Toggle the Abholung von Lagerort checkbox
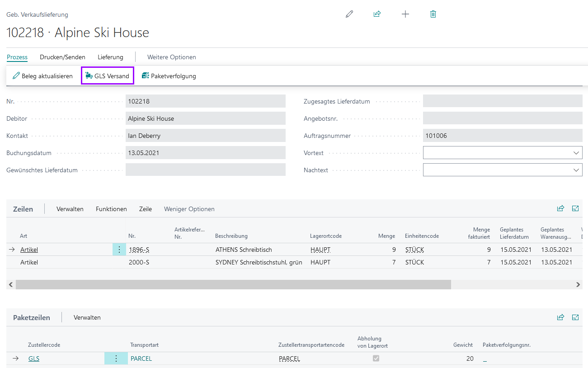The height and width of the screenshot is (368, 588). pyautogui.click(x=376, y=359)
